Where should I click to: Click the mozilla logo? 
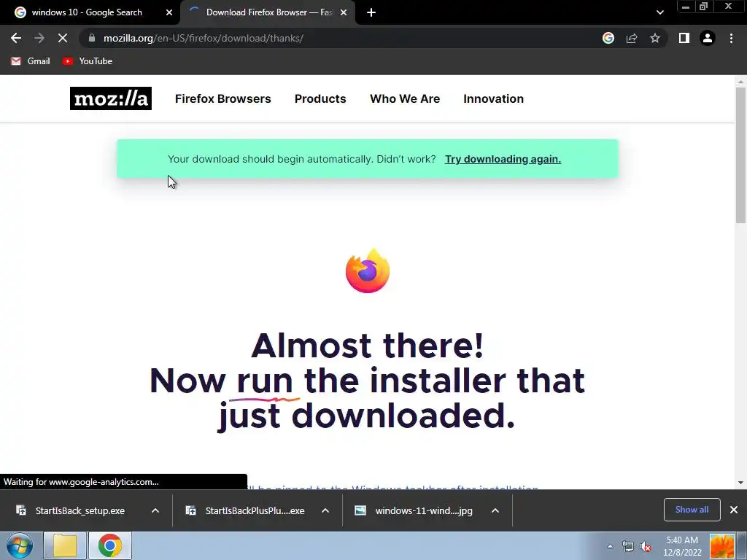[111, 98]
